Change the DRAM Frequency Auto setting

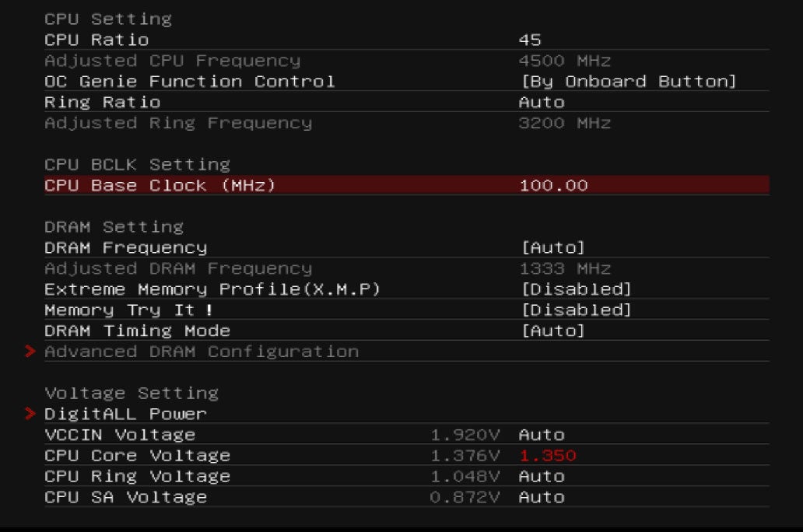pos(552,248)
